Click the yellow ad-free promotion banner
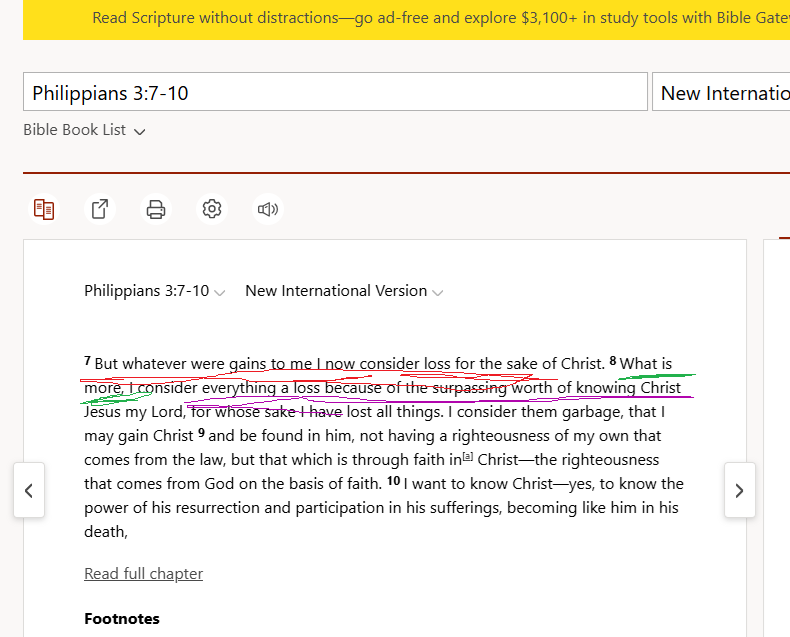This screenshot has height=637, width=790. [406, 20]
